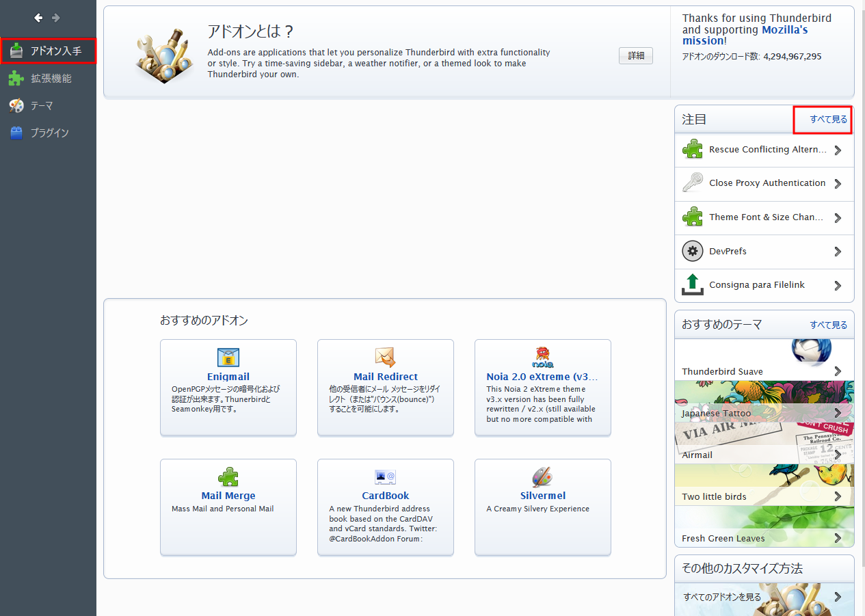The image size is (865, 616).
Task: Click the Consigna para Filelink upload icon
Action: (693, 285)
